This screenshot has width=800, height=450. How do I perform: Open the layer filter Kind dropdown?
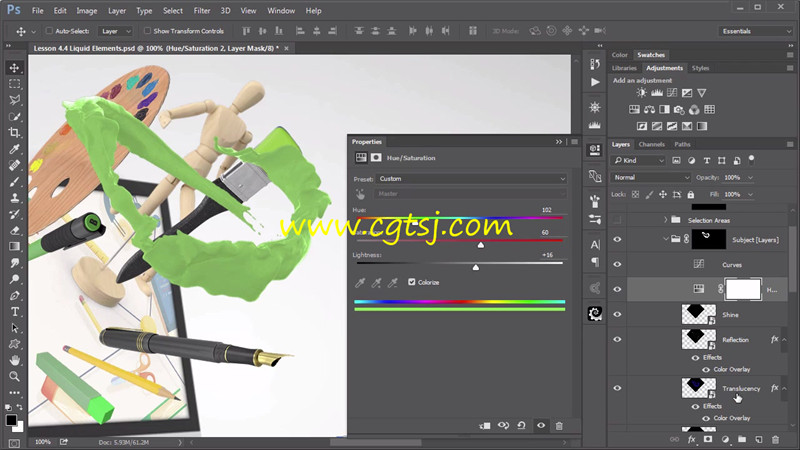(x=638, y=160)
